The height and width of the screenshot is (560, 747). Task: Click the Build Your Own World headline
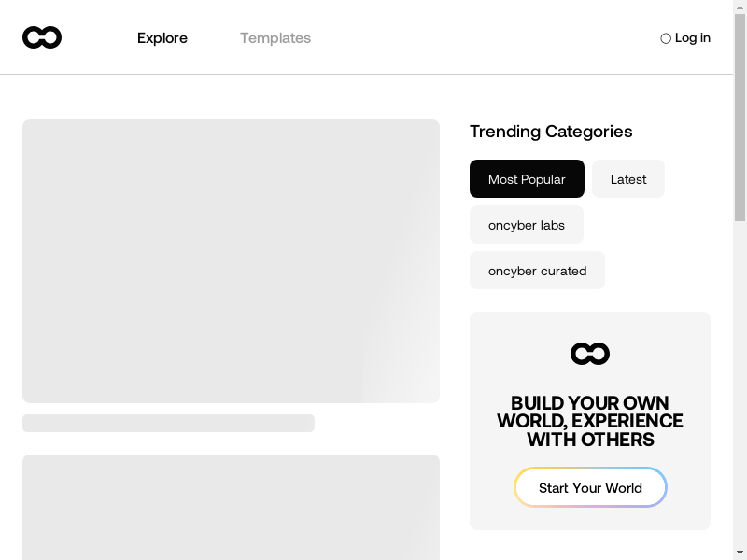click(x=590, y=421)
